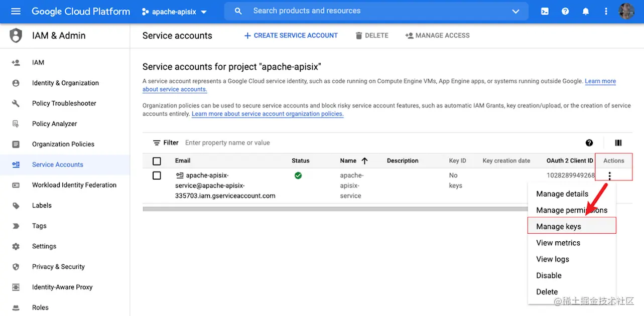Viewport: 644px width, 316px height.
Task: Click Google Cloud Platform logo text
Action: pos(81,11)
